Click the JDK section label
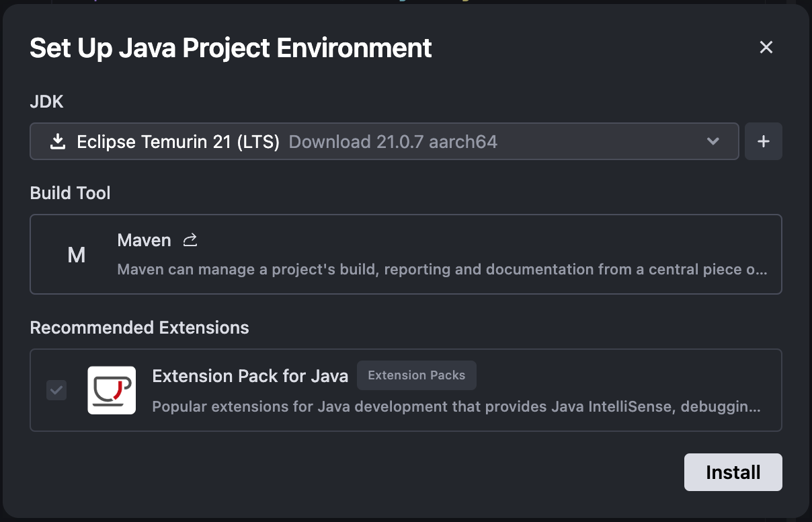This screenshot has width=812, height=522. tap(47, 102)
